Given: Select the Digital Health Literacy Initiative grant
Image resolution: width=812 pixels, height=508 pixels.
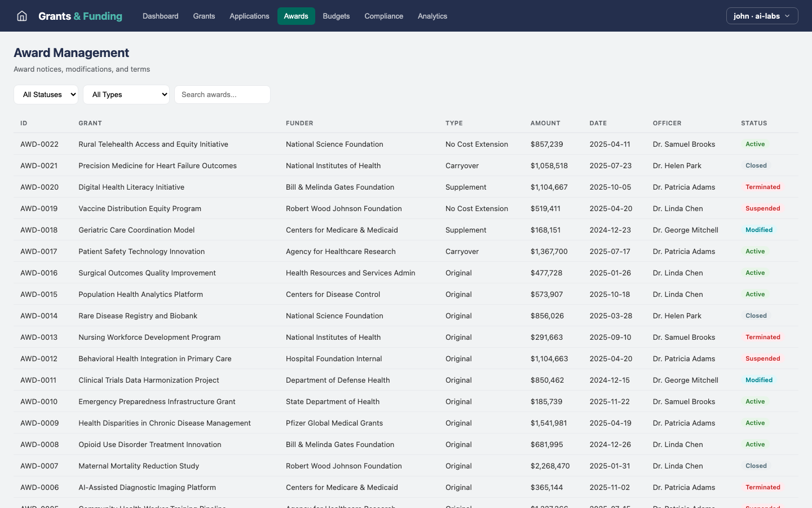Looking at the screenshot, I should (131, 187).
